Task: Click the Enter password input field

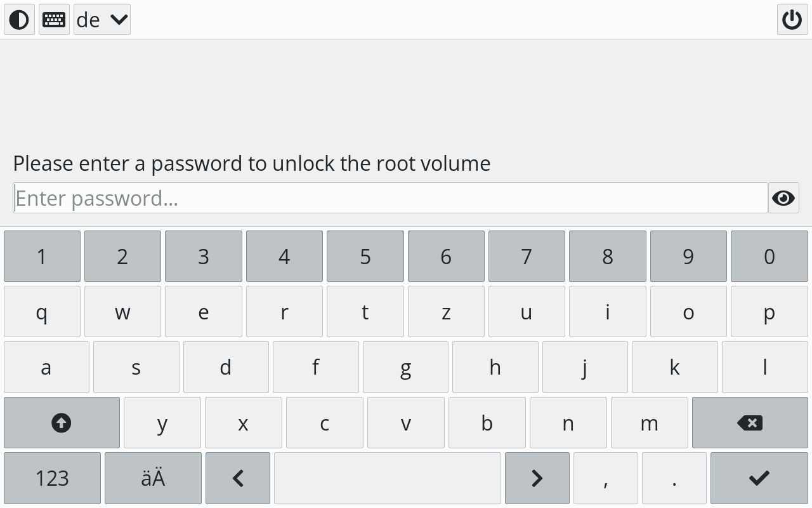Action: click(x=390, y=198)
